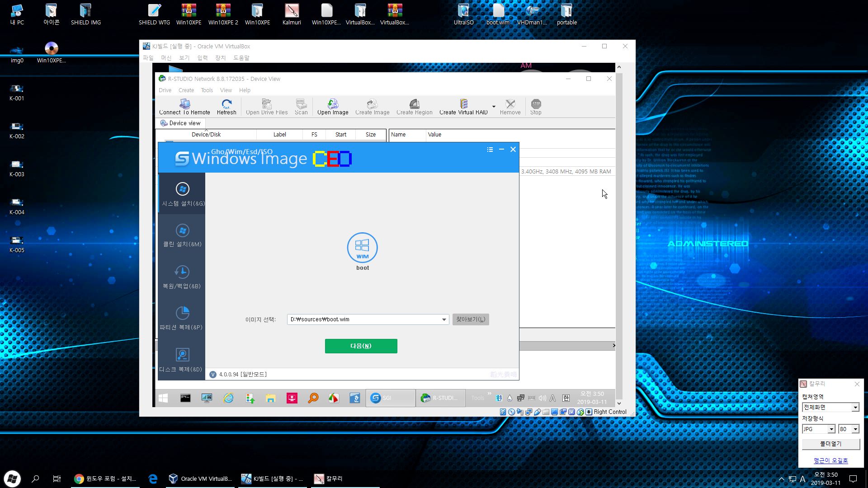Open the restore/backup (복원/백업) section
Viewport: 868px width, 488px height.
(x=182, y=277)
